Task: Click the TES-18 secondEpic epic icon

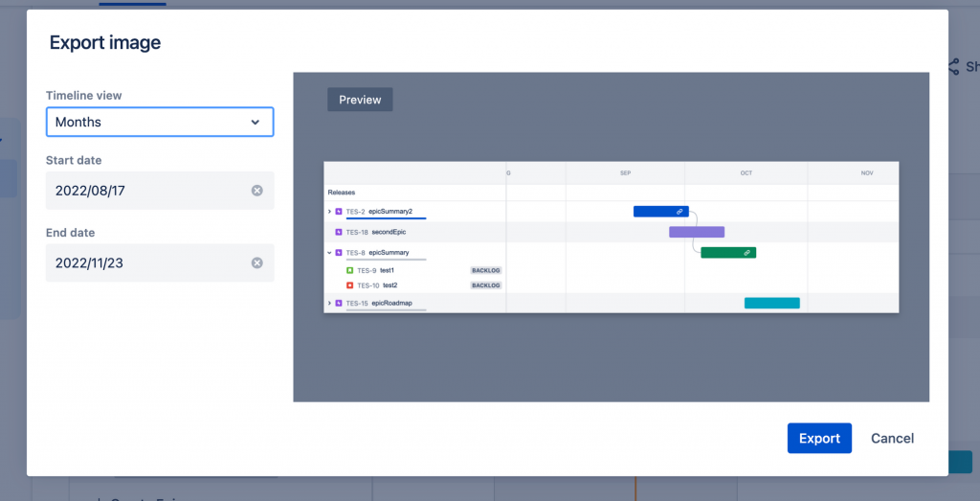Action: (x=339, y=232)
